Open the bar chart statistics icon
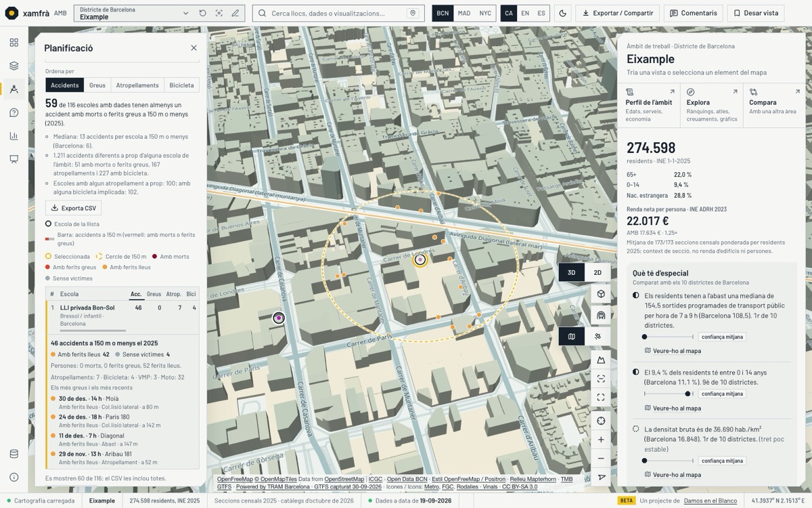Screen dimensions: 812x508 pos(14,135)
